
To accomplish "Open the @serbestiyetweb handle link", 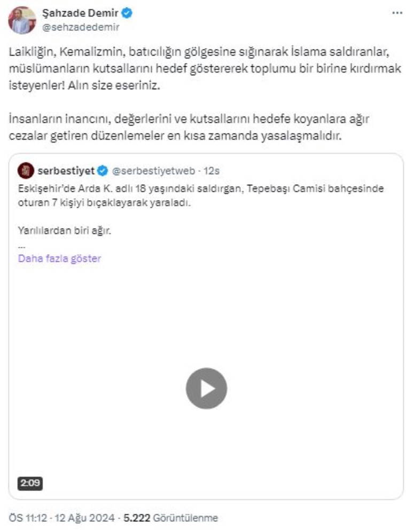I will (153, 171).
